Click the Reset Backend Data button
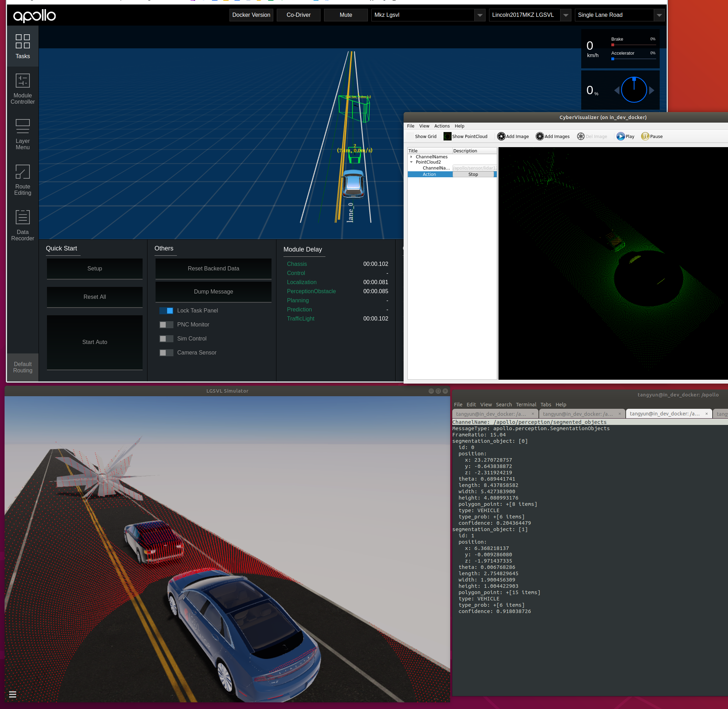 tap(213, 268)
